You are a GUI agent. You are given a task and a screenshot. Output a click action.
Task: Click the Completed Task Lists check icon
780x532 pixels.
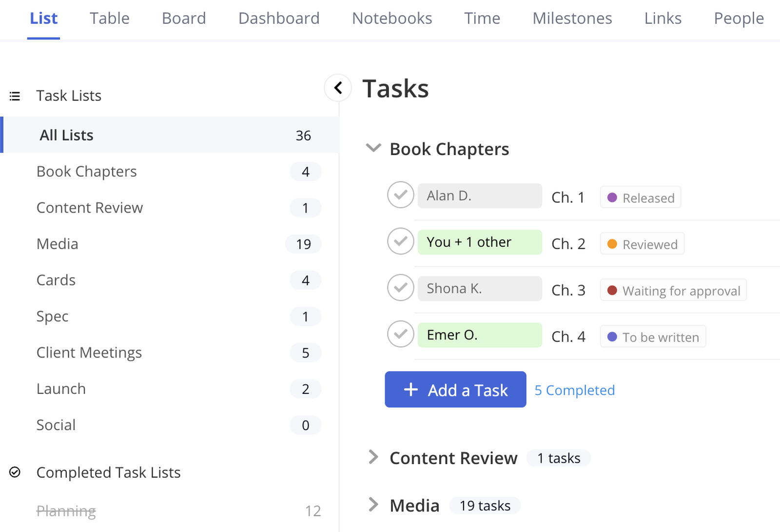pyautogui.click(x=15, y=472)
